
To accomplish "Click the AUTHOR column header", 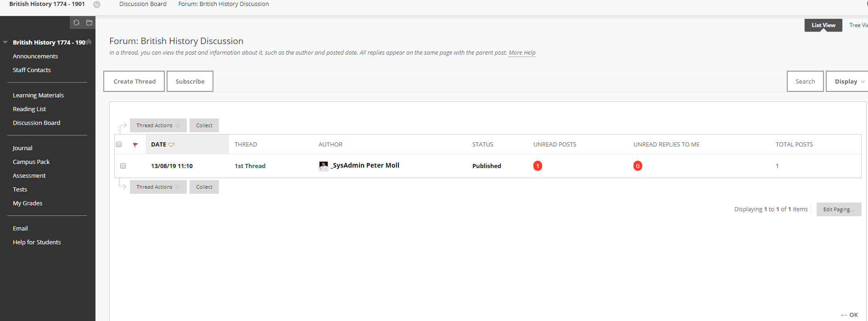I will (330, 144).
